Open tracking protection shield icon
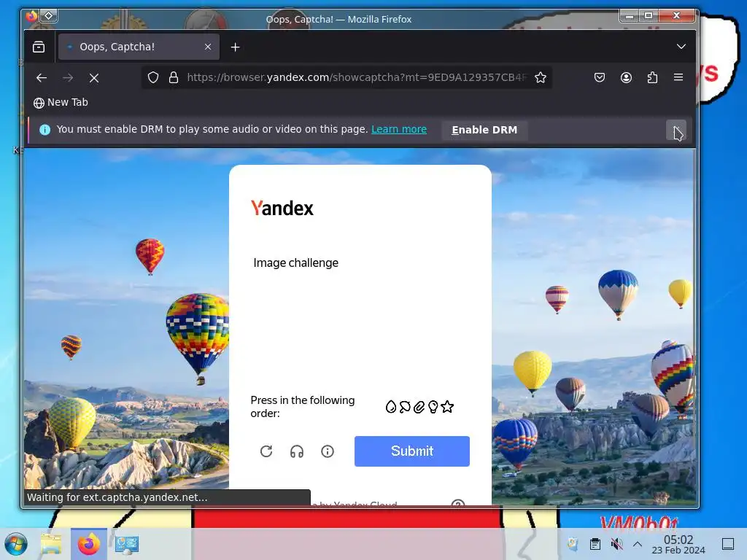The height and width of the screenshot is (560, 747). (x=153, y=77)
